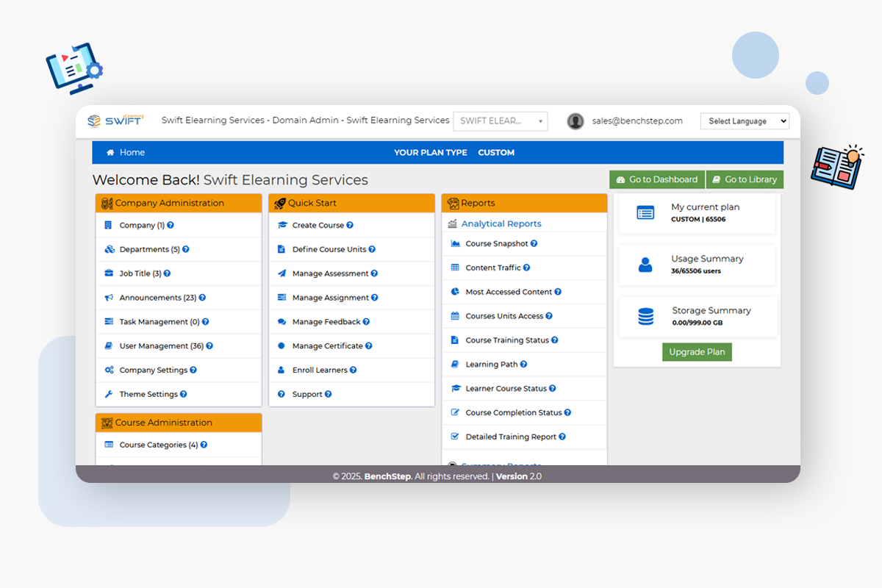Viewport: 882px width, 588px height.
Task: Click the Storage Summary database icon
Action: [645, 317]
